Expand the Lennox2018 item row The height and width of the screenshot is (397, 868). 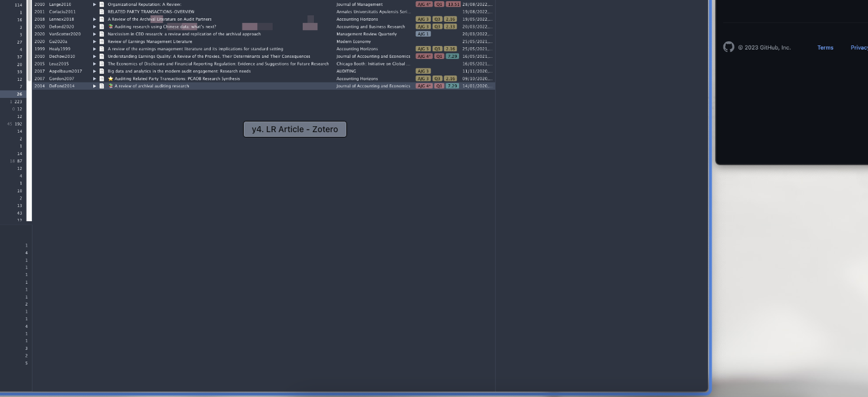pos(94,19)
